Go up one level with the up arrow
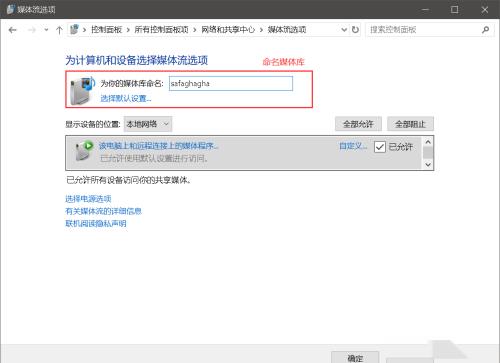 (x=59, y=30)
